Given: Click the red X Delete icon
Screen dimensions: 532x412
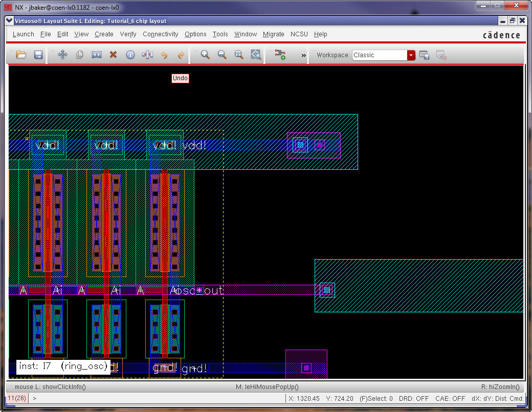Looking at the screenshot, I should click(x=114, y=55).
